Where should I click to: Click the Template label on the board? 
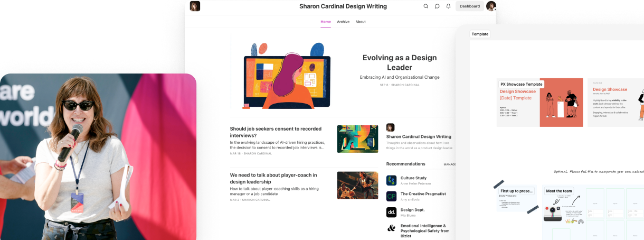tap(480, 34)
